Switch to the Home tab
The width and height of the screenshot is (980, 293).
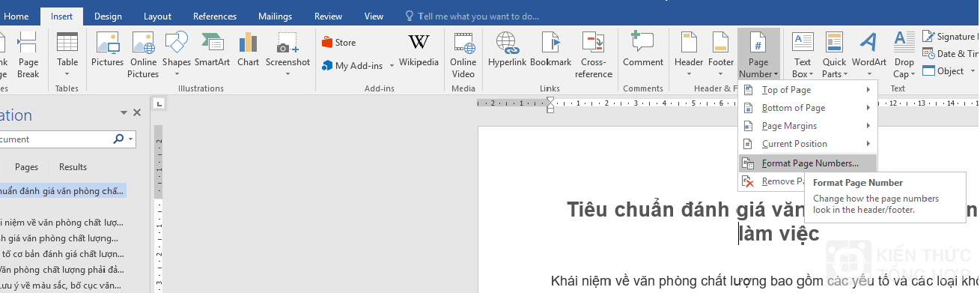[16, 16]
